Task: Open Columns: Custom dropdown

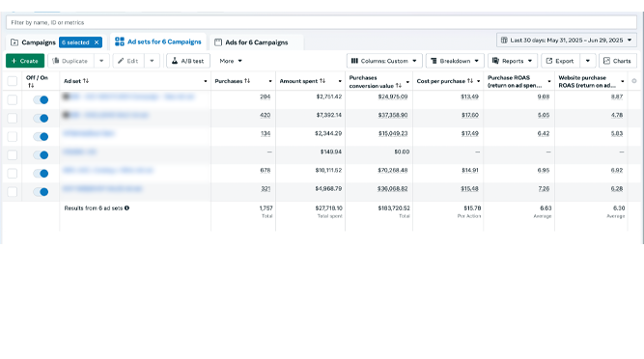Action: 384,61
